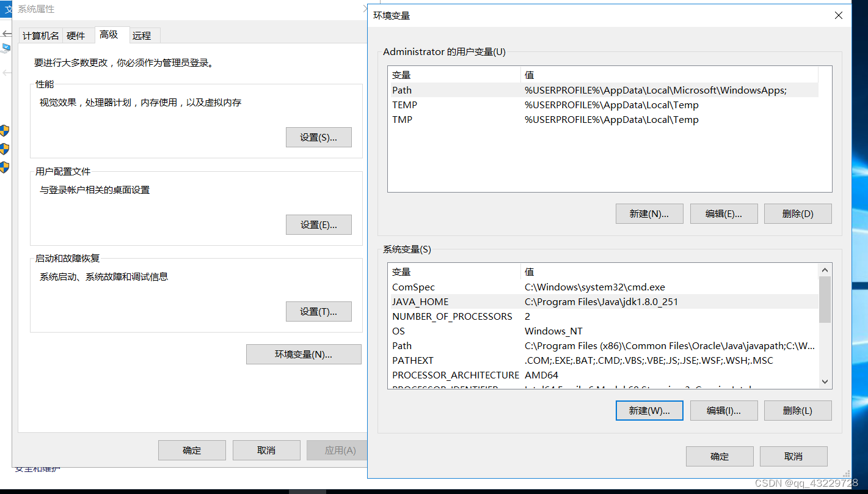This screenshot has width=868, height=494.
Task: Click the bottom UAC shield icon on sidebar
Action: point(5,166)
